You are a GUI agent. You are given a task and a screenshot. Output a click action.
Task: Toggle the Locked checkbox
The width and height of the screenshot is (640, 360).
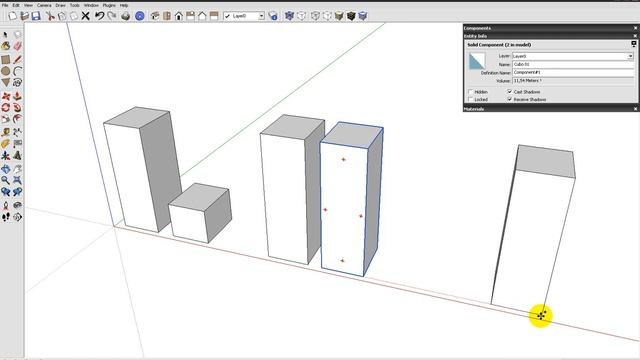[x=471, y=99]
